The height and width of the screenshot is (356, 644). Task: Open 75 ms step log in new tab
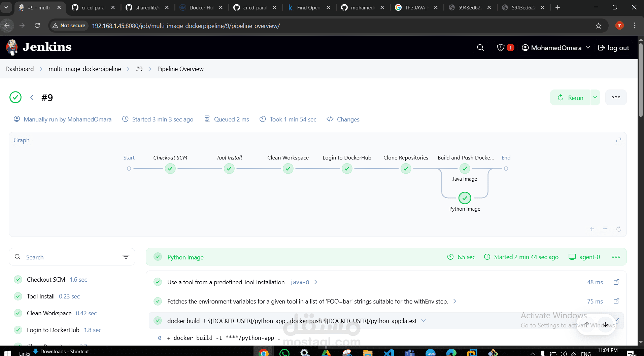click(616, 301)
